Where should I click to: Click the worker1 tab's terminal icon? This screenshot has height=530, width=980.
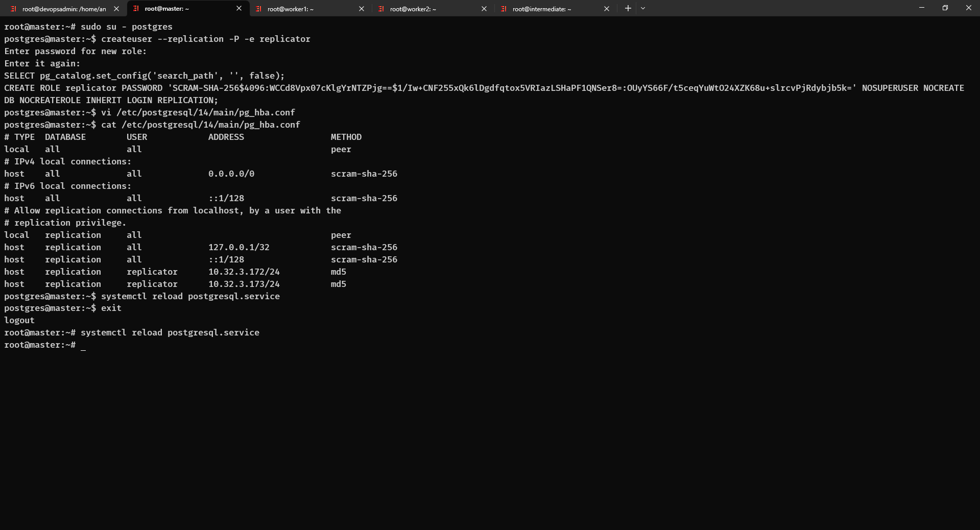point(259,9)
